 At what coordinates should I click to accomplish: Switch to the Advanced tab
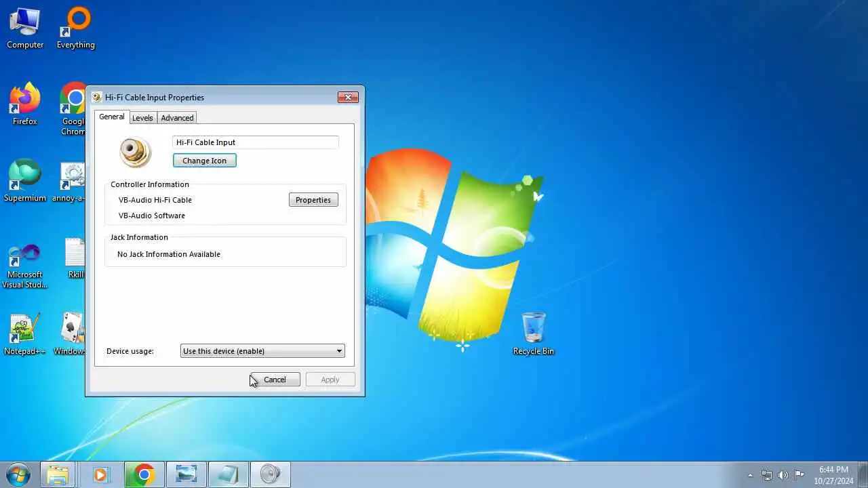coord(177,118)
